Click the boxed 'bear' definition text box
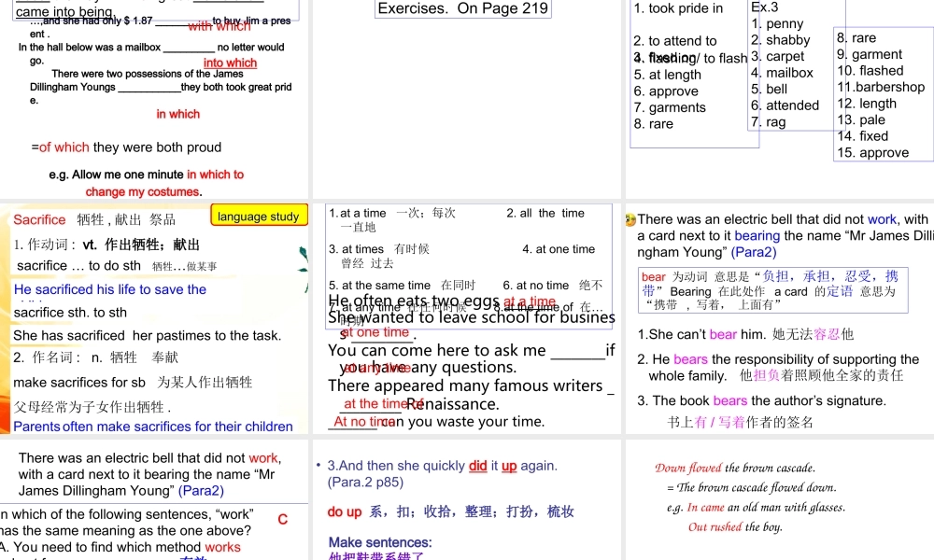934x560 pixels. (771, 290)
